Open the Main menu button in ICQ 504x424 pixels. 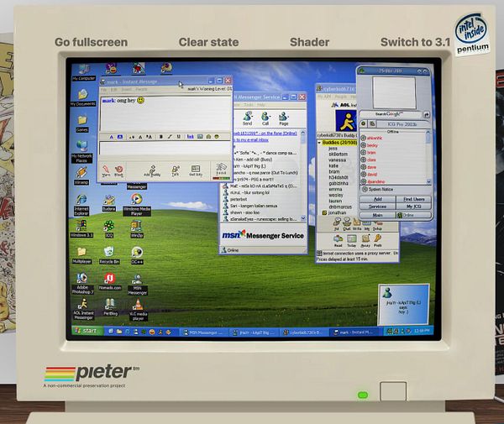[x=377, y=215]
